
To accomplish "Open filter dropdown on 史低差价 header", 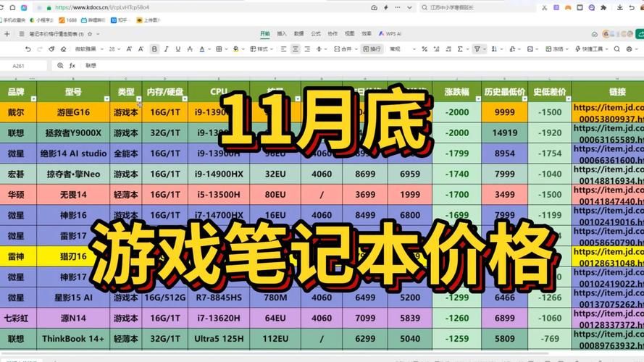I will (x=569, y=99).
